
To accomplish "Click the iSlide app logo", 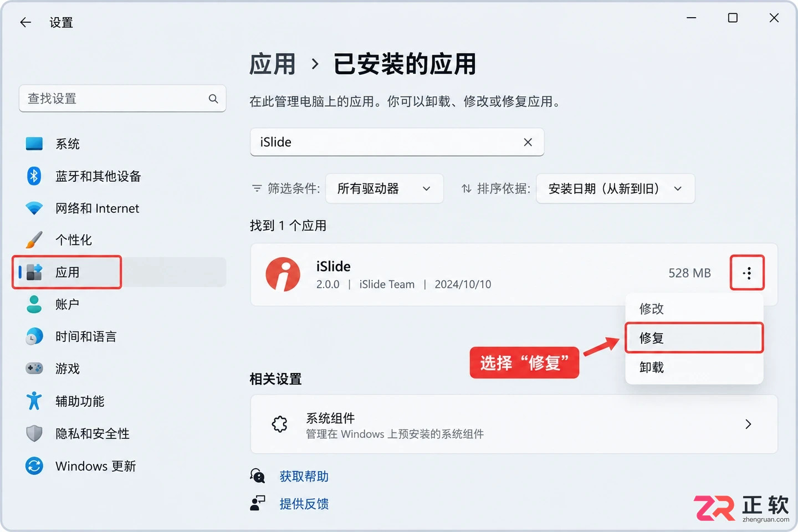I will click(x=283, y=274).
